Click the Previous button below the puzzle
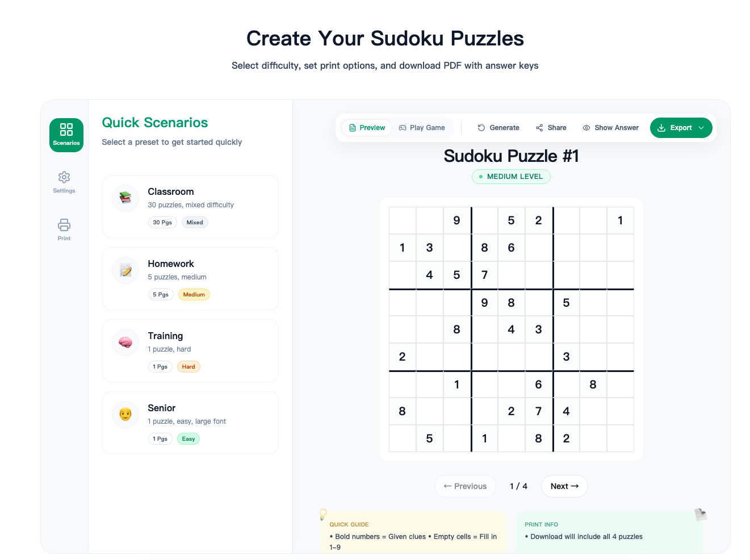 coord(465,486)
